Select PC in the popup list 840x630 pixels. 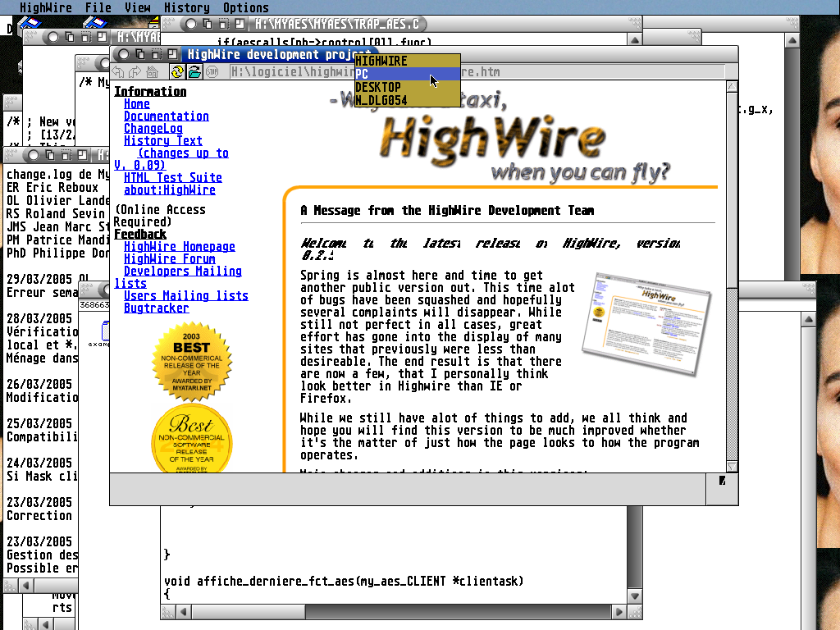tap(407, 74)
